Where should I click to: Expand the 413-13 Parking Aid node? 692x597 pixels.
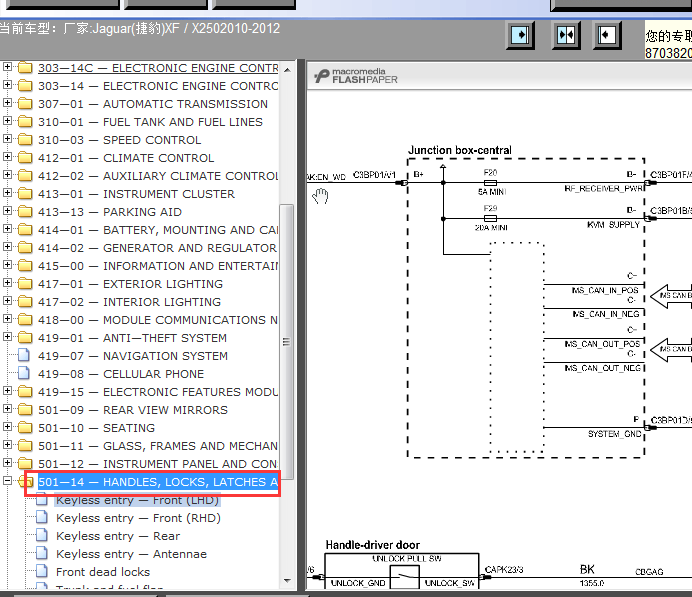pos(7,211)
